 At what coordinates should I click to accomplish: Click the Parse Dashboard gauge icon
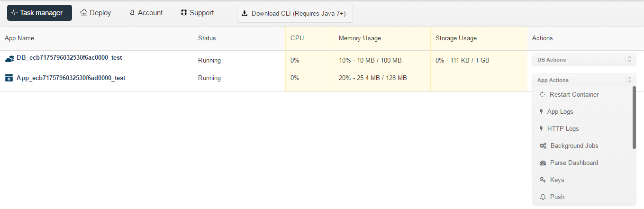tap(543, 163)
